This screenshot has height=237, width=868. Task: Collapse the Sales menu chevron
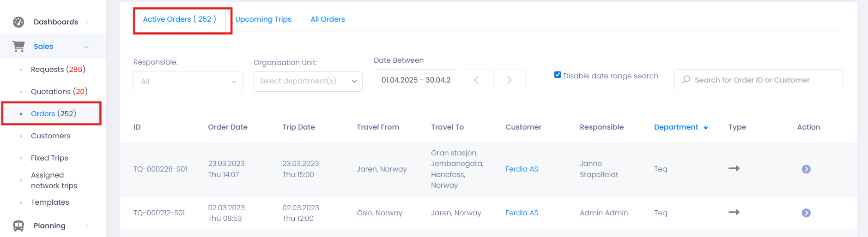(x=86, y=47)
